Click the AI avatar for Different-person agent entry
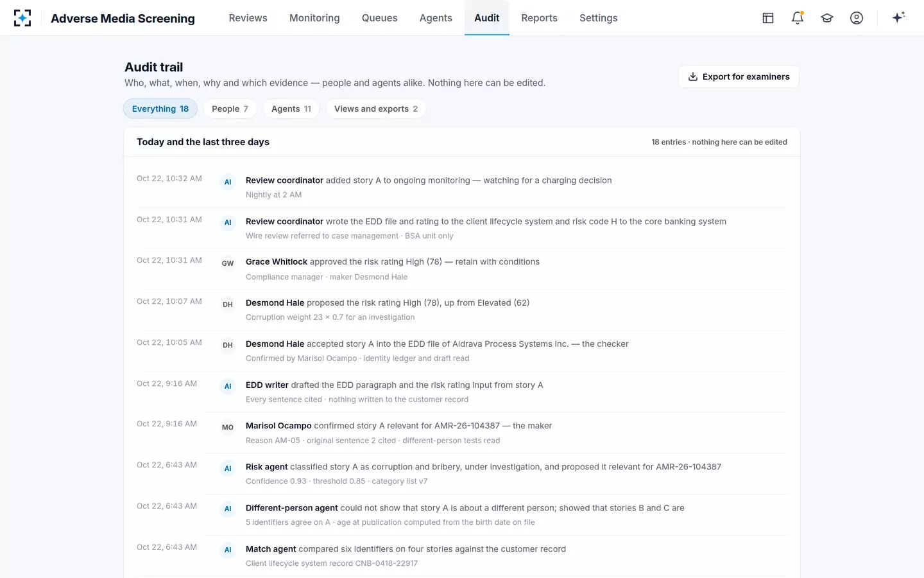 tap(228, 509)
